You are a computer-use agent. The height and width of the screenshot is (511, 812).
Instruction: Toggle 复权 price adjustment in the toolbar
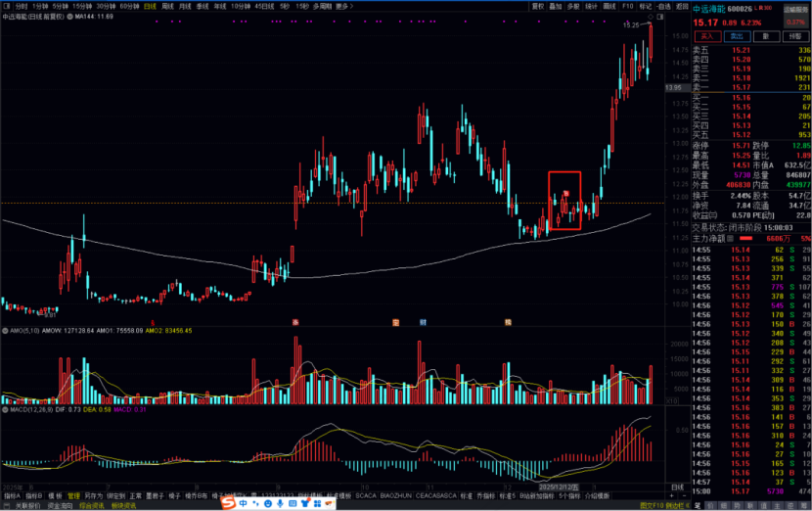(537, 6)
